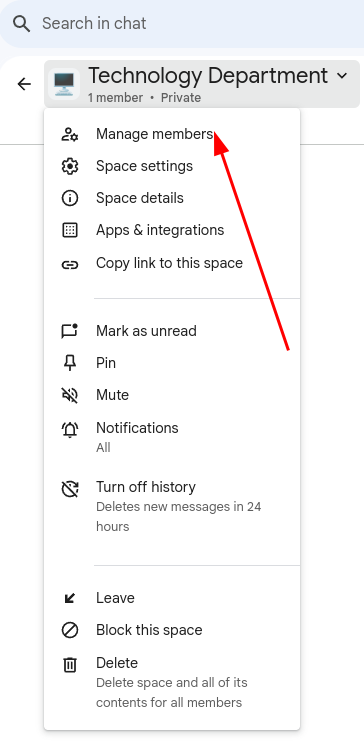Click the '1 member • Private' subtitle

click(144, 98)
